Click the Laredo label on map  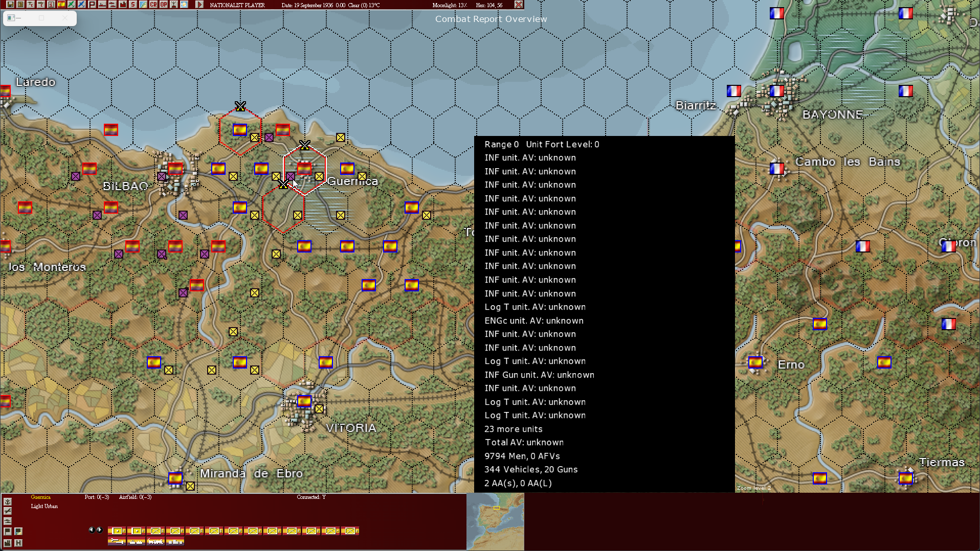pyautogui.click(x=35, y=82)
